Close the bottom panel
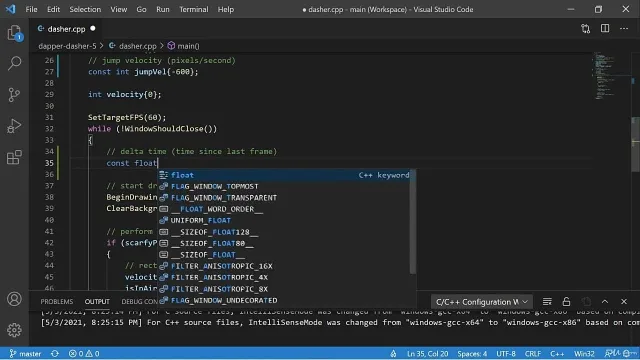The height and width of the screenshot is (360, 640). point(624,302)
